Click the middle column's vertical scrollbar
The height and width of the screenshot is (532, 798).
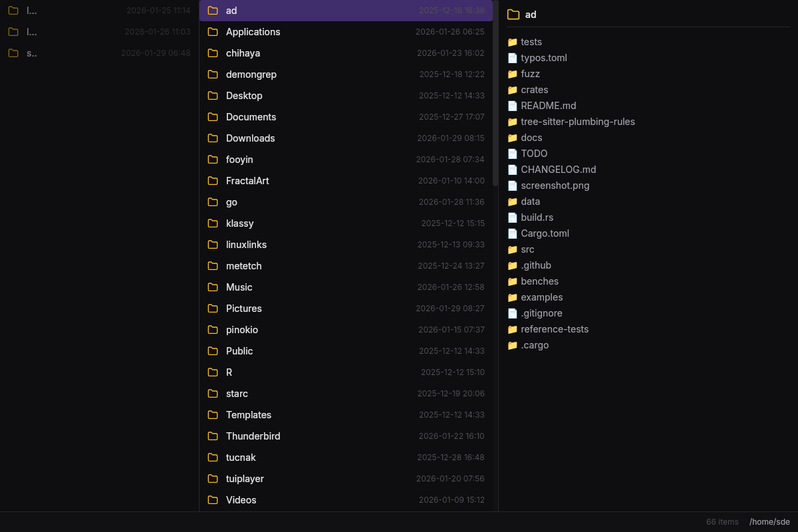pos(495,93)
